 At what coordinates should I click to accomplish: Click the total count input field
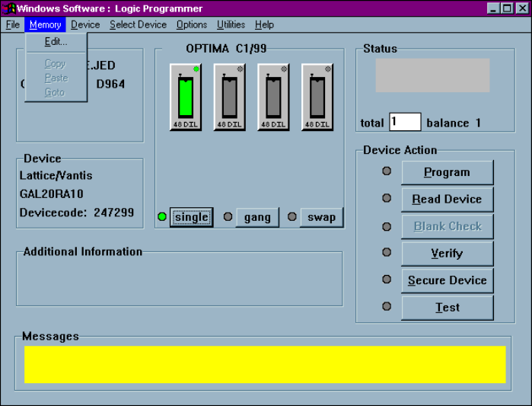405,122
